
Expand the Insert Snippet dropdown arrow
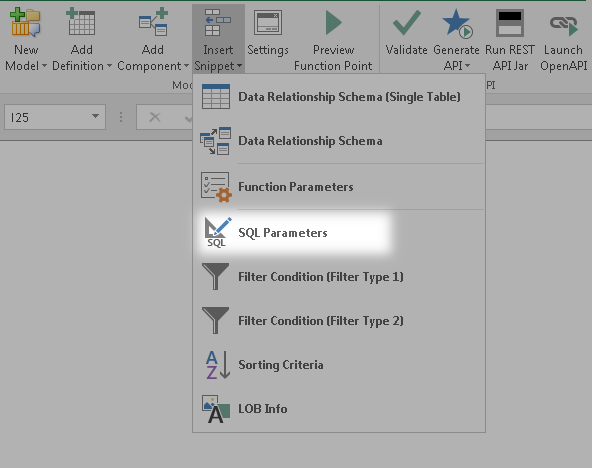coord(240,66)
